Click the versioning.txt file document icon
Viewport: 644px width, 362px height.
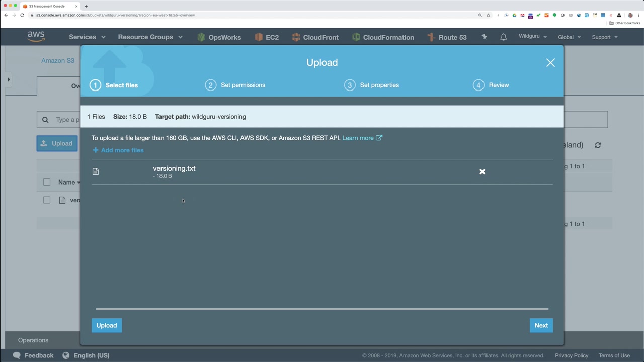click(x=96, y=171)
